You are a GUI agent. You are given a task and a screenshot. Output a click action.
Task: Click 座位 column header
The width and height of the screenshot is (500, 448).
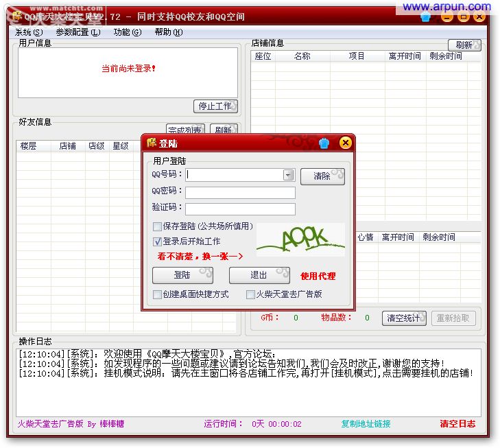(263, 56)
